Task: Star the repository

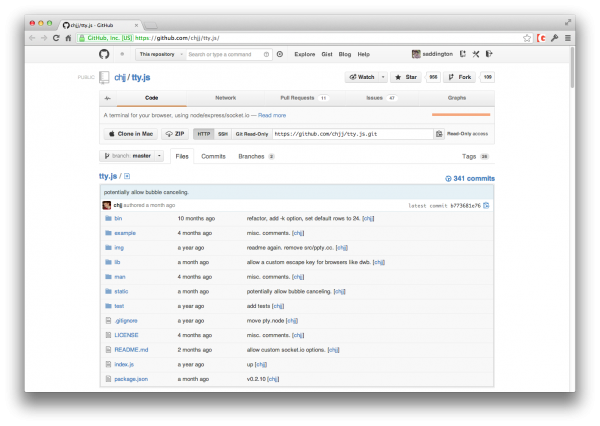Action: pyautogui.click(x=406, y=77)
